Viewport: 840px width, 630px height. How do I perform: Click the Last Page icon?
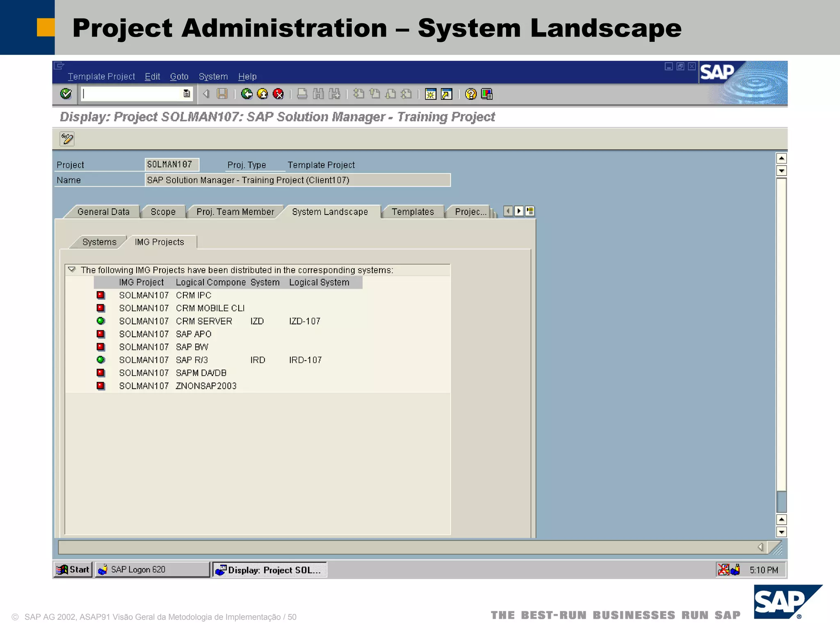[406, 94]
